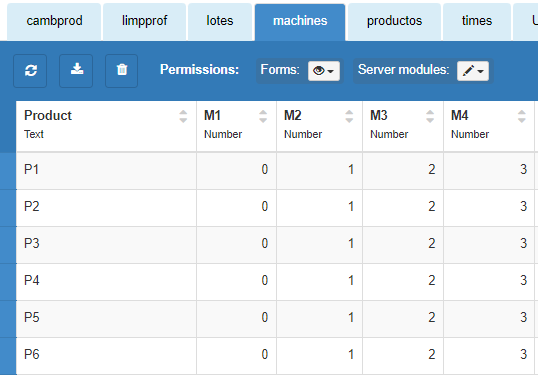The image size is (538, 377).
Task: Open the Forms permission eye dropdown
Action: [324, 71]
